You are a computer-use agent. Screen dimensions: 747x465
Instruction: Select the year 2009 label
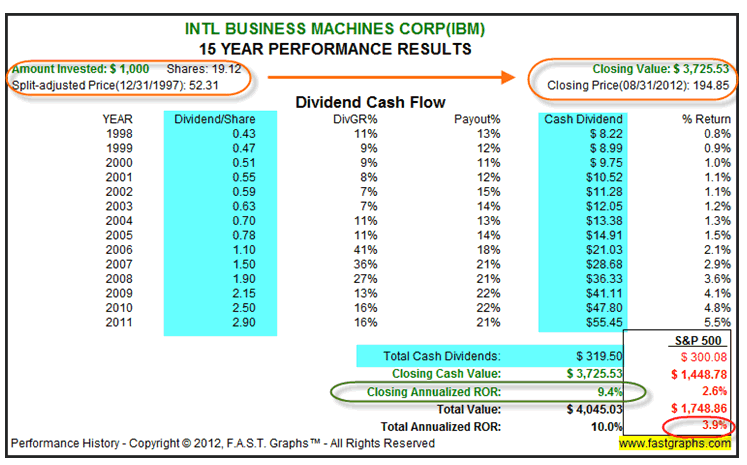(x=119, y=293)
